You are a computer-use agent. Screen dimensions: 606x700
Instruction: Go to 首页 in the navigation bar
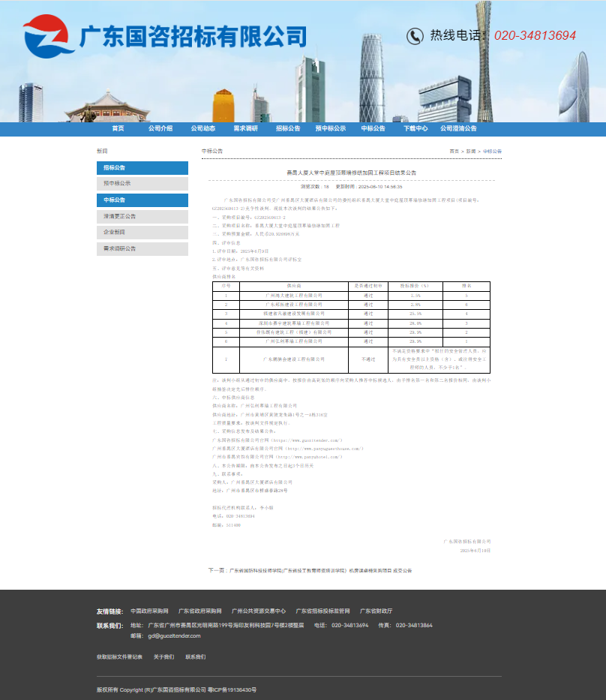118,129
